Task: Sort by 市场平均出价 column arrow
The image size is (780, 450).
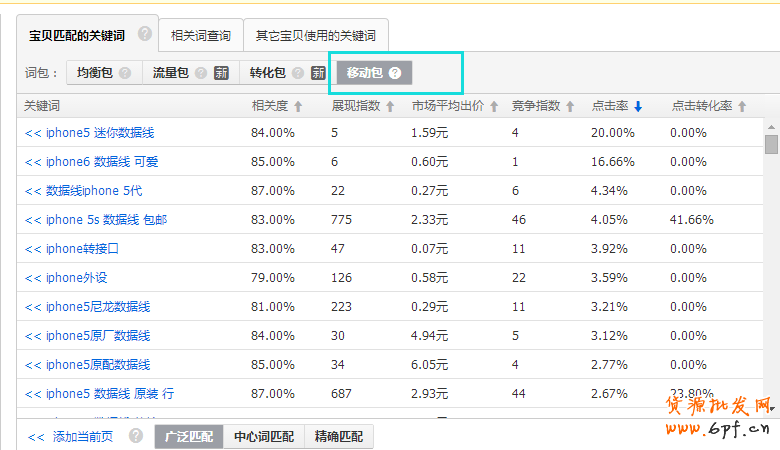Action: tap(494, 106)
